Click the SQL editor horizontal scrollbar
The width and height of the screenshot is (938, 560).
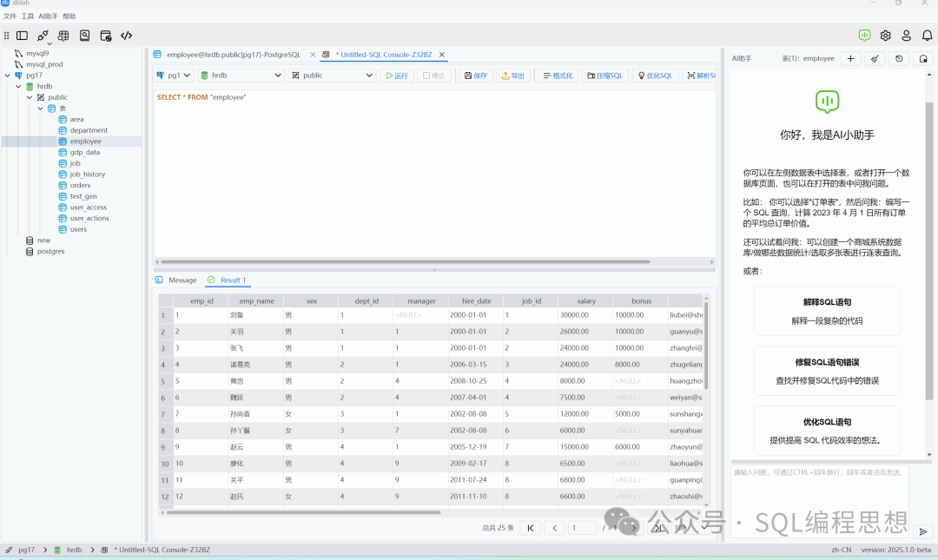(x=405, y=261)
